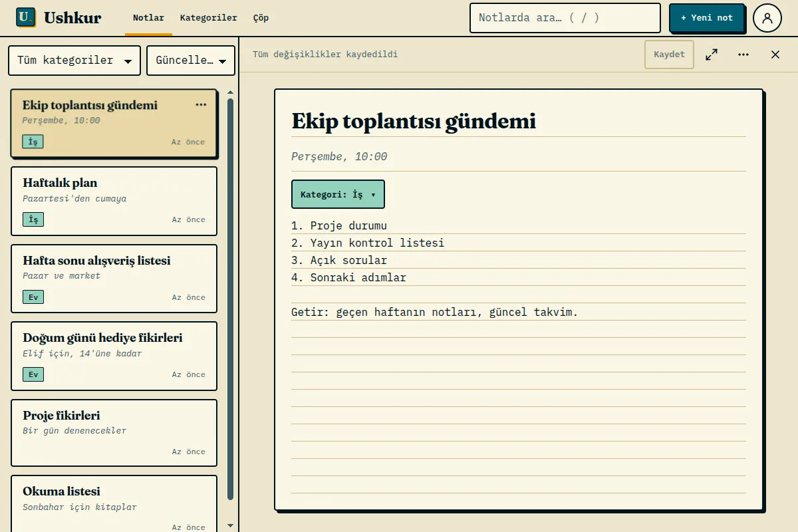Open the Proje fikirleri note
Screen dimensions: 798x532
pos(114,434)
